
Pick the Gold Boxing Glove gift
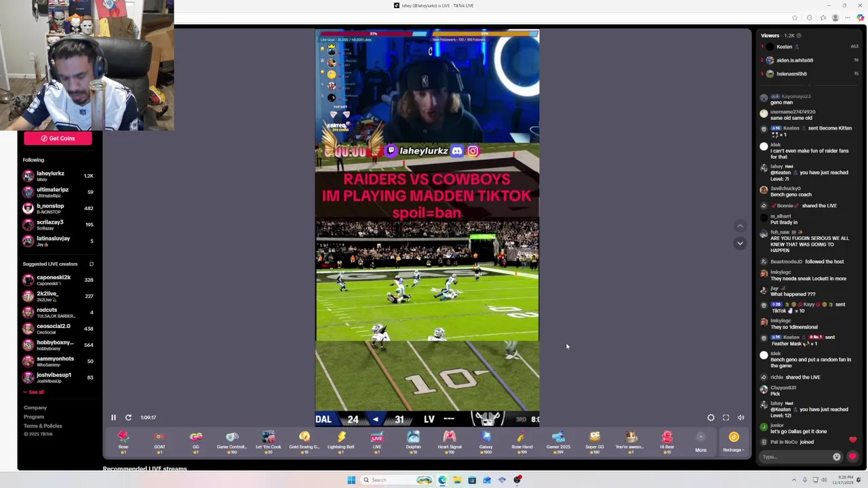[x=304, y=441]
